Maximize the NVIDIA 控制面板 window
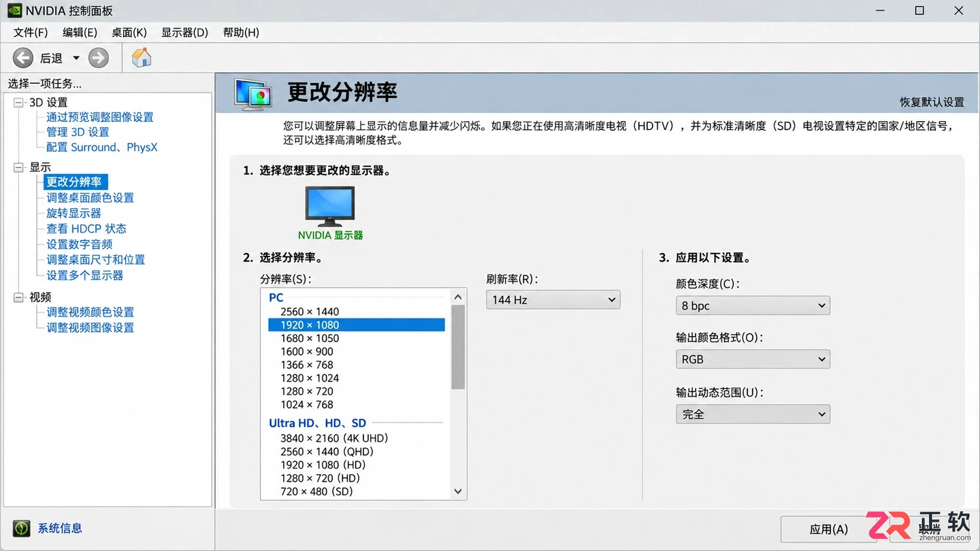This screenshot has height=551, width=980. click(x=919, y=11)
